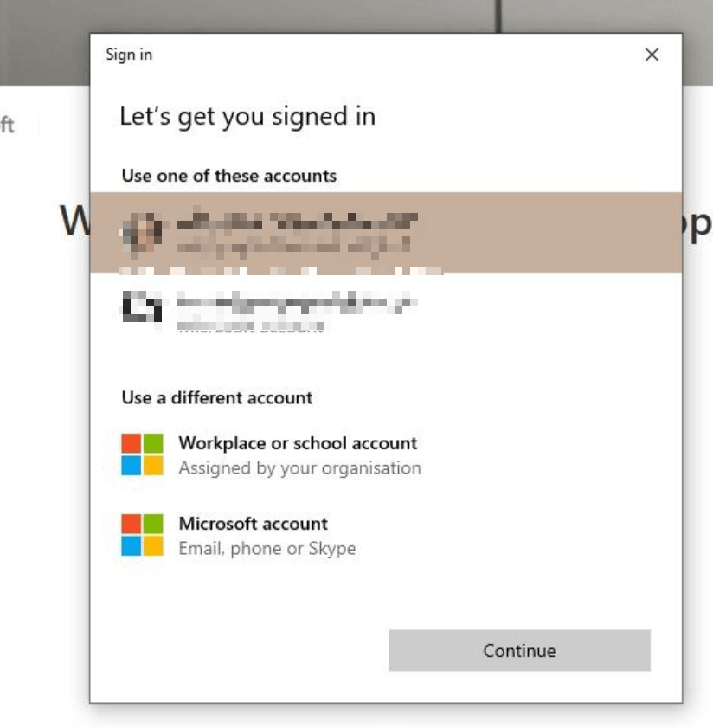This screenshot has width=713, height=728.
Task: Click the first account's avatar picture
Action: tap(142, 232)
